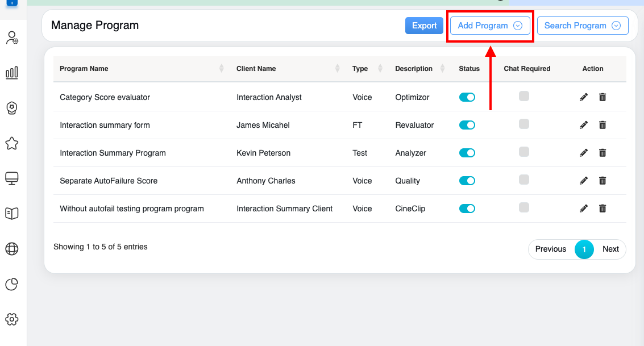
Task: Edit the Category Score evaluator program
Action: coord(583,97)
